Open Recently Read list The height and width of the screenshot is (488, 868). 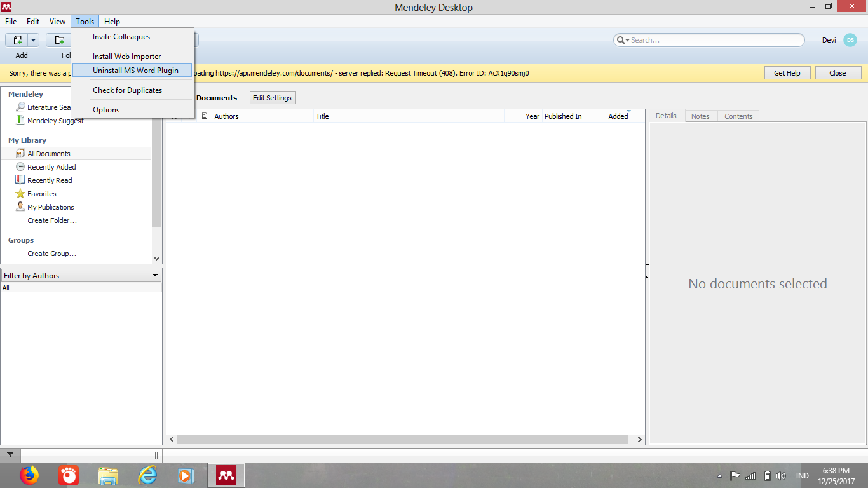click(x=50, y=180)
